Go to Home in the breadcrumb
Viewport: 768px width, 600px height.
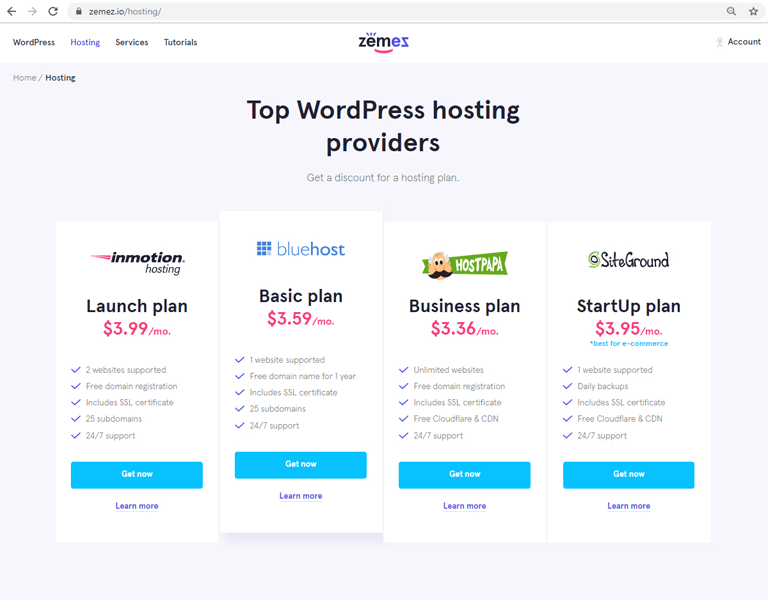tap(24, 78)
